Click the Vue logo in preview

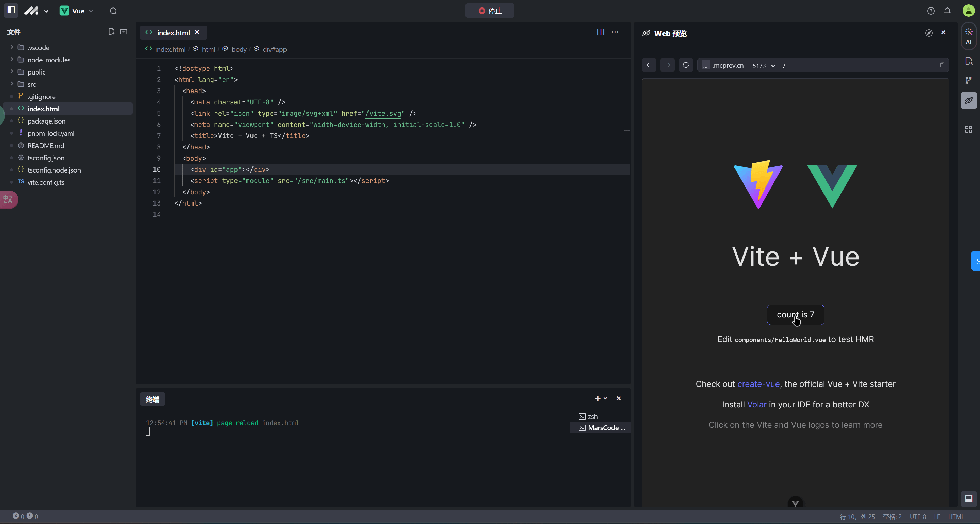(x=832, y=186)
